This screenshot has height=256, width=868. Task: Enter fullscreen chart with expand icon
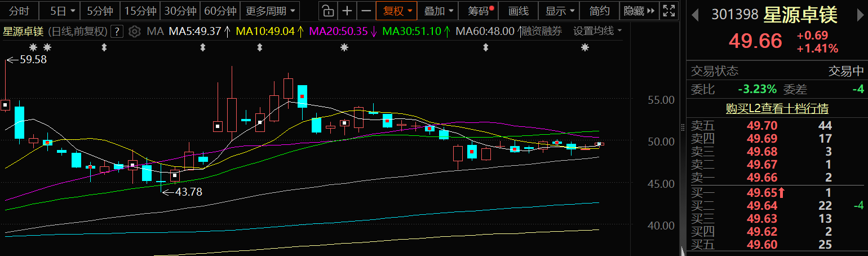669,11
